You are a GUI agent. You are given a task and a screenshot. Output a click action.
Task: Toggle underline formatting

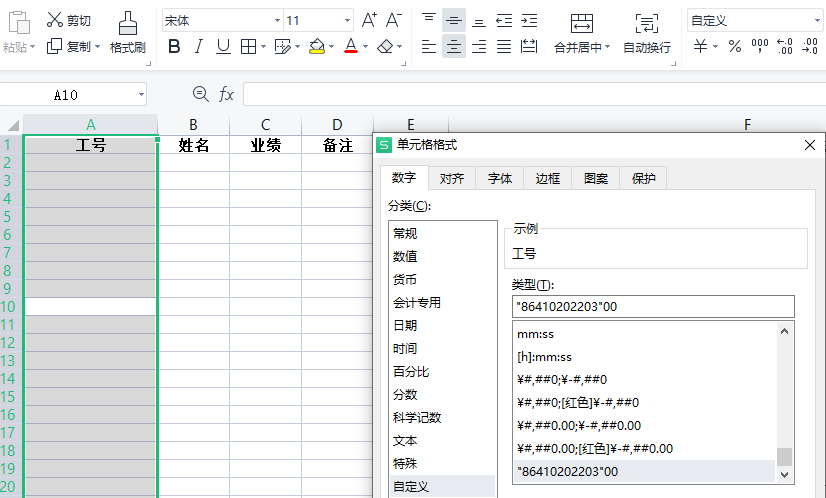(223, 47)
